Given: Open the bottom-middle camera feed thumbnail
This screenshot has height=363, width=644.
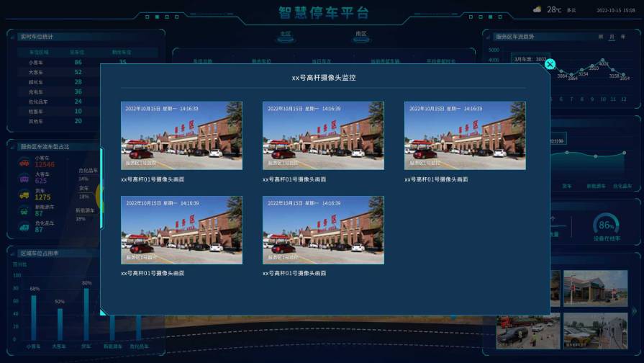Looking at the screenshot, I should pos(323,230).
